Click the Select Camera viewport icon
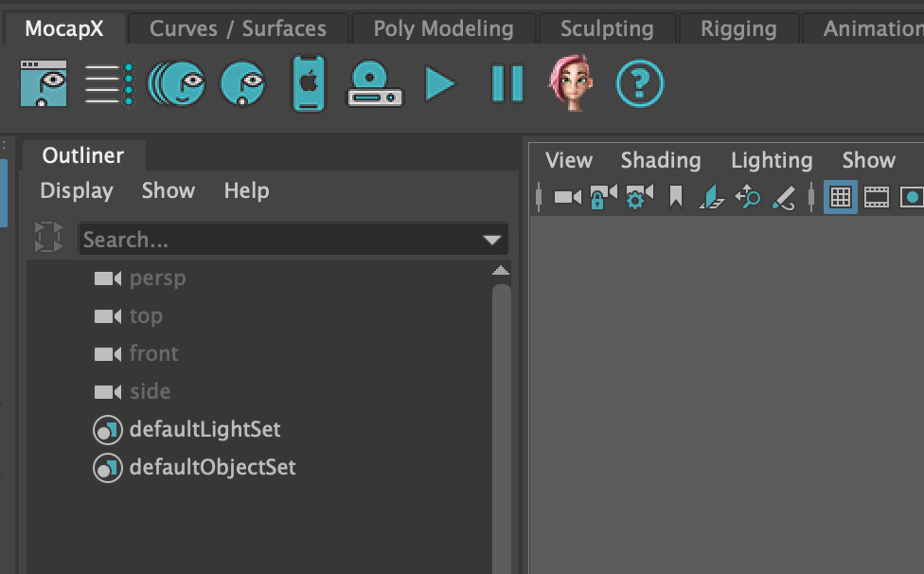This screenshot has width=924, height=574. tap(568, 197)
